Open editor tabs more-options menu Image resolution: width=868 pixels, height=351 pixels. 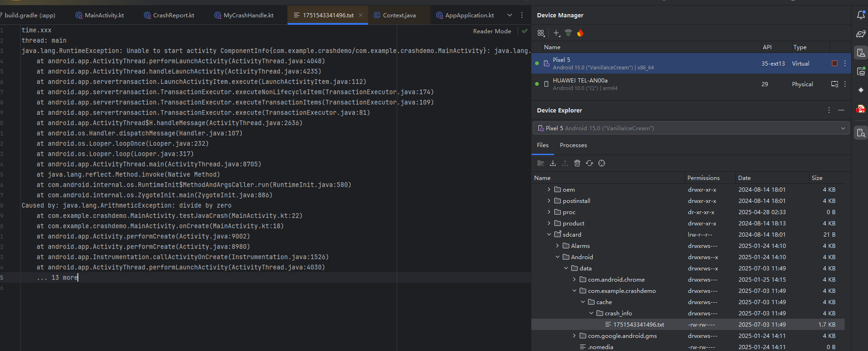[522, 15]
